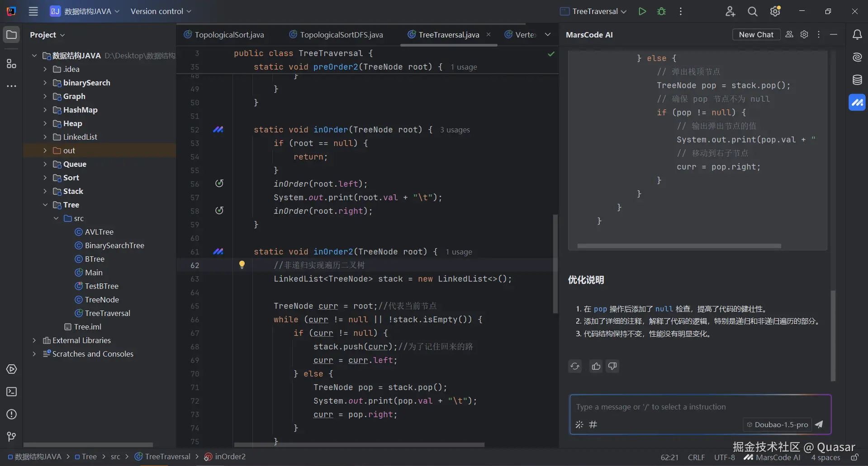Image resolution: width=868 pixels, height=466 pixels.
Task: Click the thumbs up feedback icon
Action: [x=596, y=366]
